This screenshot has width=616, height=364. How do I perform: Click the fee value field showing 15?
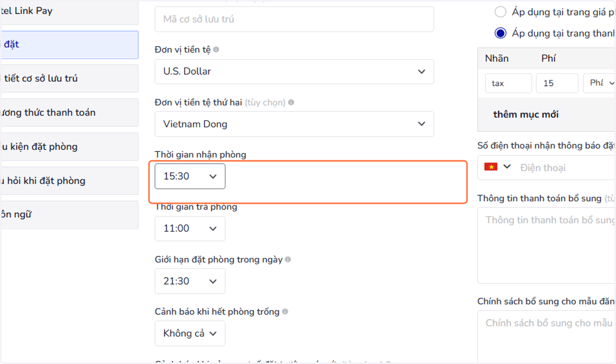(557, 83)
